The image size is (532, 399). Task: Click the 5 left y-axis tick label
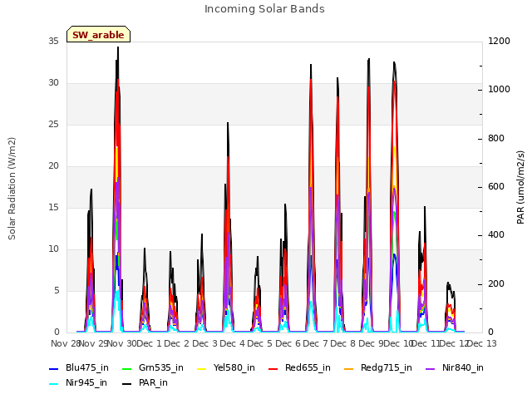tap(57, 291)
